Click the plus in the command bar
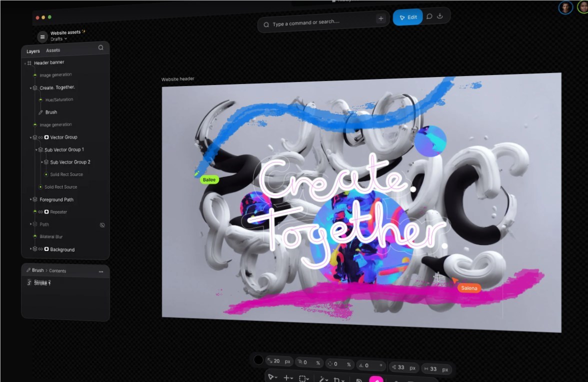Screen dimensions: 588x382 [381, 18]
